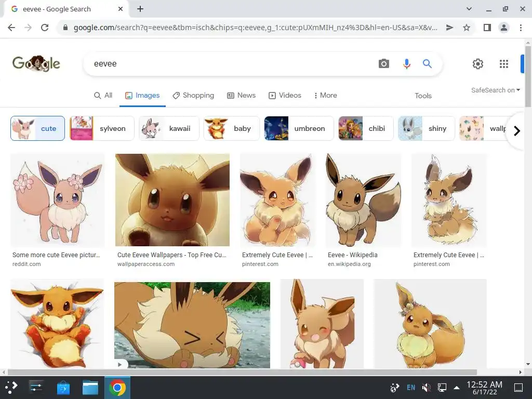532x399 pixels.
Task: Open the Google apps grid
Action: pyautogui.click(x=504, y=64)
